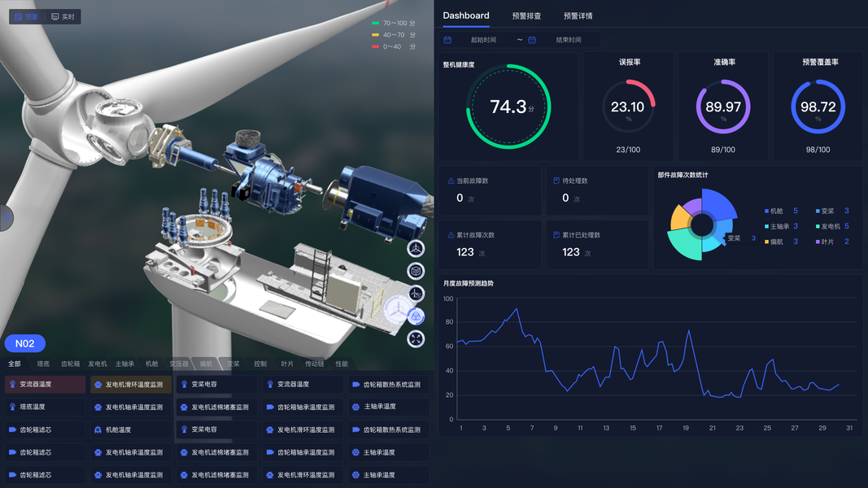Viewport: 868px width, 488px height.
Task: Select the 机舱 component filter tab
Action: (151, 364)
